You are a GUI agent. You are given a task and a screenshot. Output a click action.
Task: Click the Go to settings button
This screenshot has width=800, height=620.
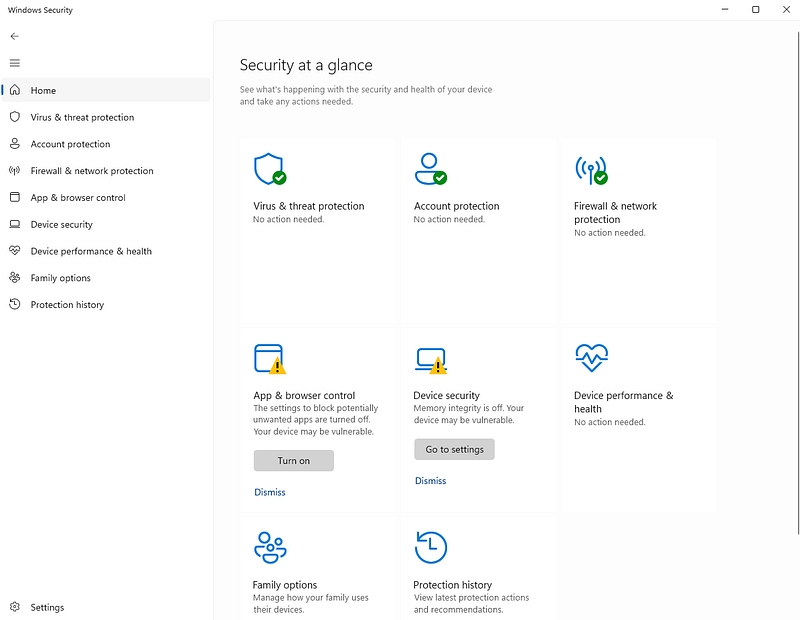pos(454,449)
